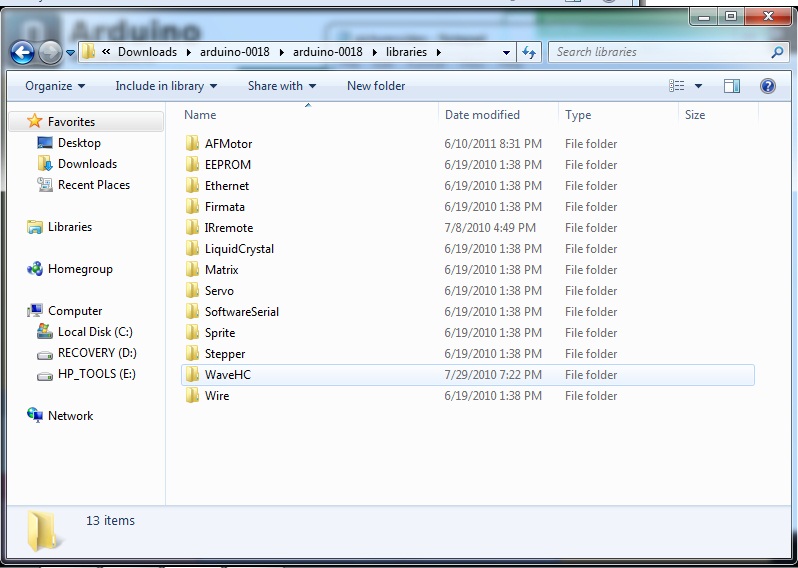Click the folder icon in address bar
798x568 pixels.
89,52
